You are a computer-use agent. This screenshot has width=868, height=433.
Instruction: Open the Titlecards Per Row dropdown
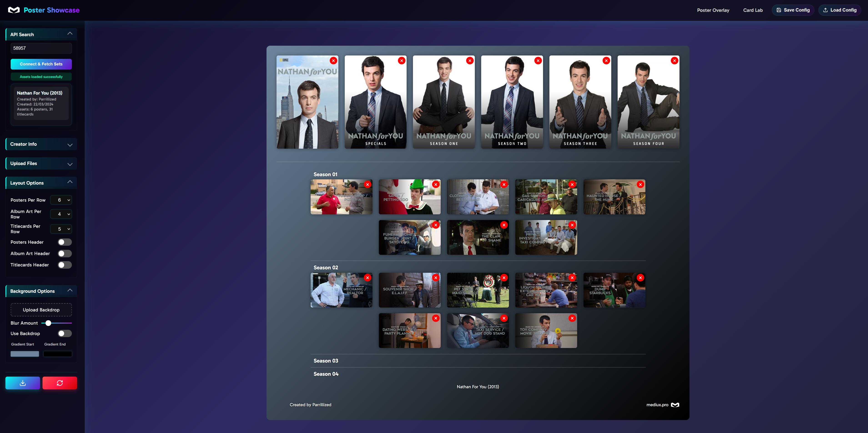pyautogui.click(x=61, y=229)
